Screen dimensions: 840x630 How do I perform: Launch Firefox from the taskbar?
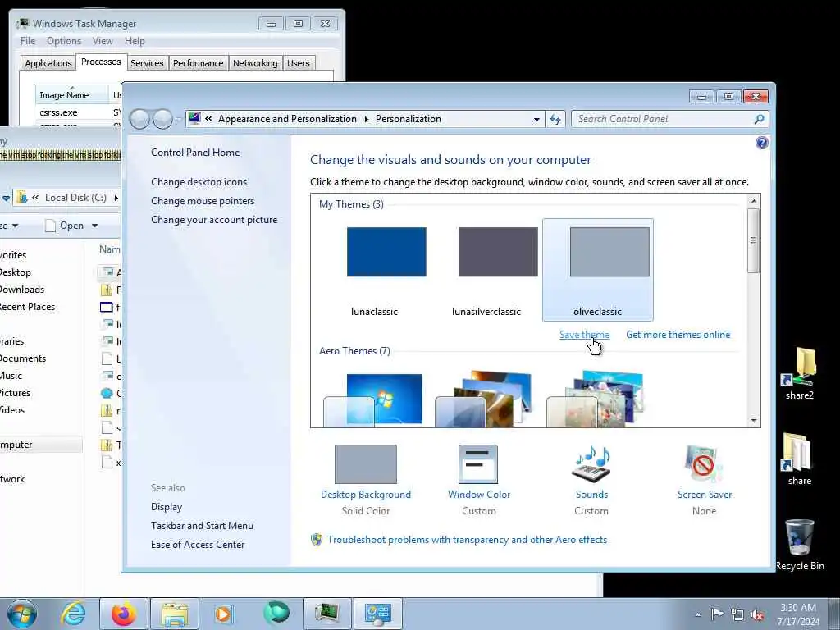point(124,614)
